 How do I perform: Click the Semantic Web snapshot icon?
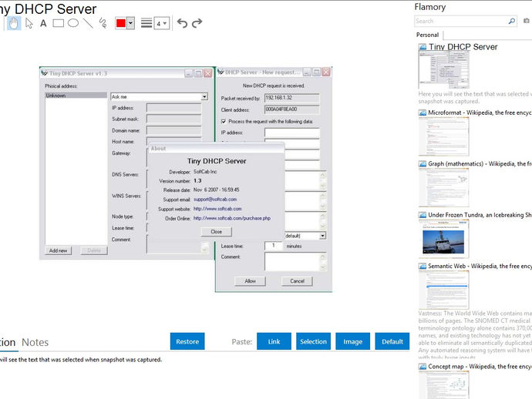[x=423, y=266]
